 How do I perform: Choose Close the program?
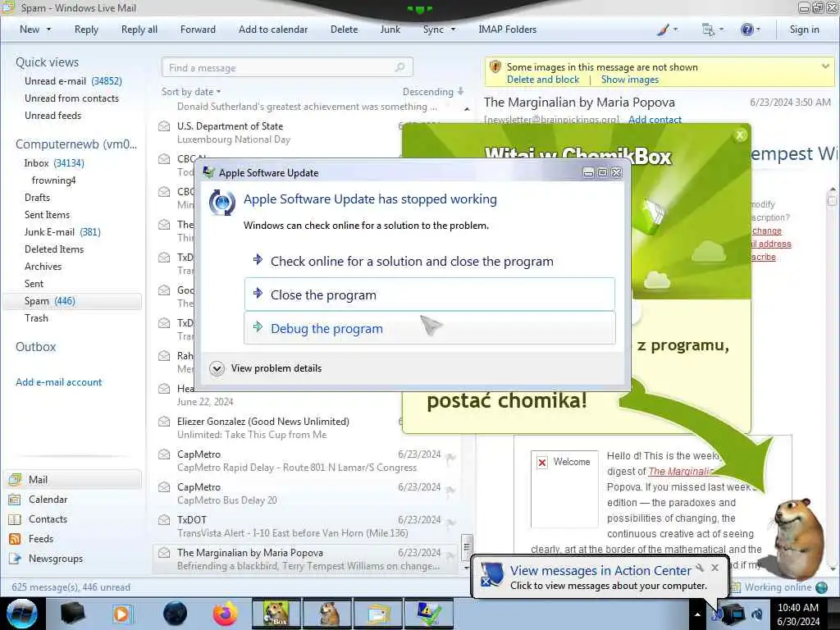pos(430,294)
